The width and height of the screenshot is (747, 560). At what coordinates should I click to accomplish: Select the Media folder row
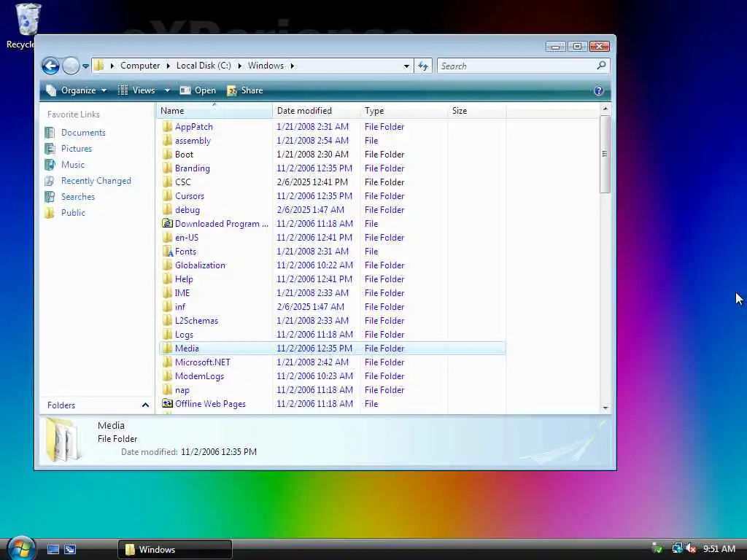coord(333,348)
